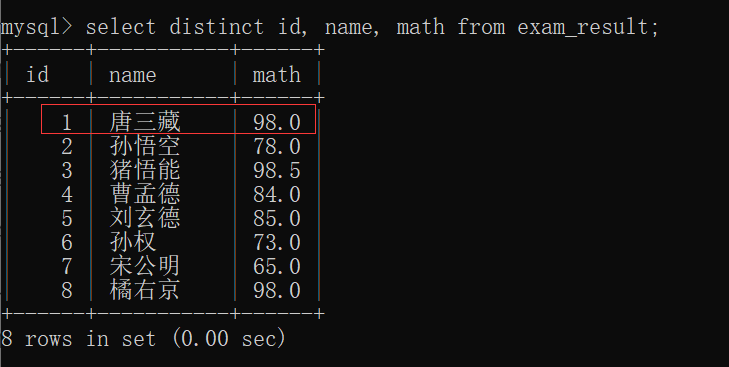
Task: Select the 'name' column header
Action: pos(133,75)
